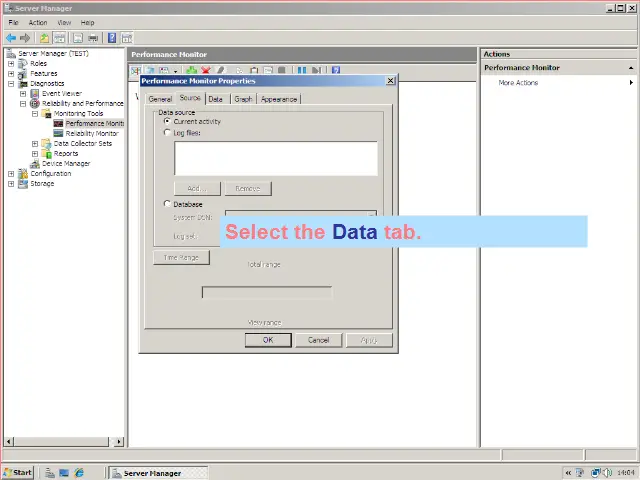Click the Freeze Display pause icon
Screen dimensions: 640x480
pos(302,71)
